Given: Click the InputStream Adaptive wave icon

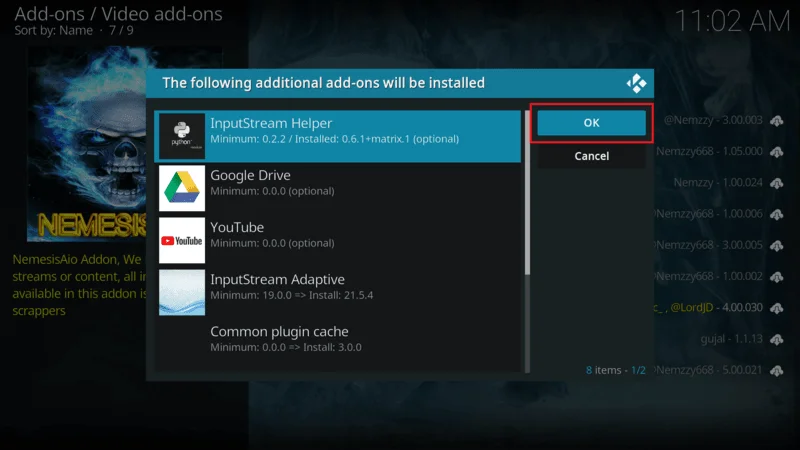Looking at the screenshot, I should coord(182,292).
